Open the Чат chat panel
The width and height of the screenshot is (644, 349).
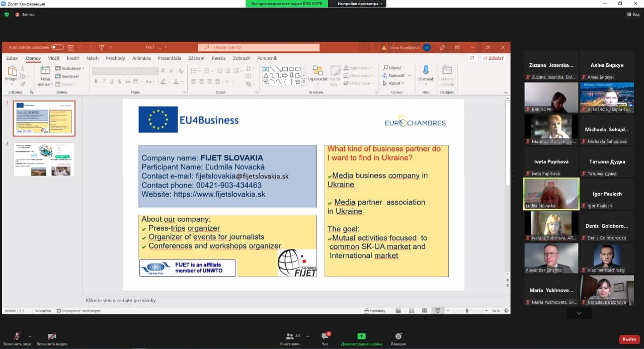click(325, 336)
